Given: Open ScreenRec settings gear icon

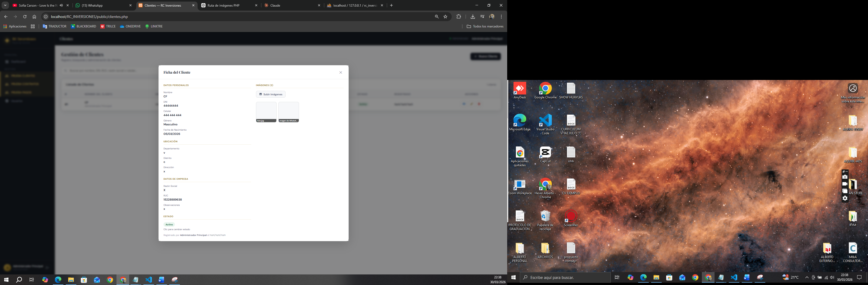Looking at the screenshot, I should pos(845,198).
